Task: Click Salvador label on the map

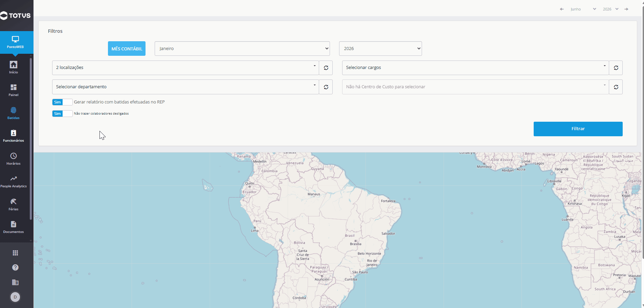Action: point(388,233)
